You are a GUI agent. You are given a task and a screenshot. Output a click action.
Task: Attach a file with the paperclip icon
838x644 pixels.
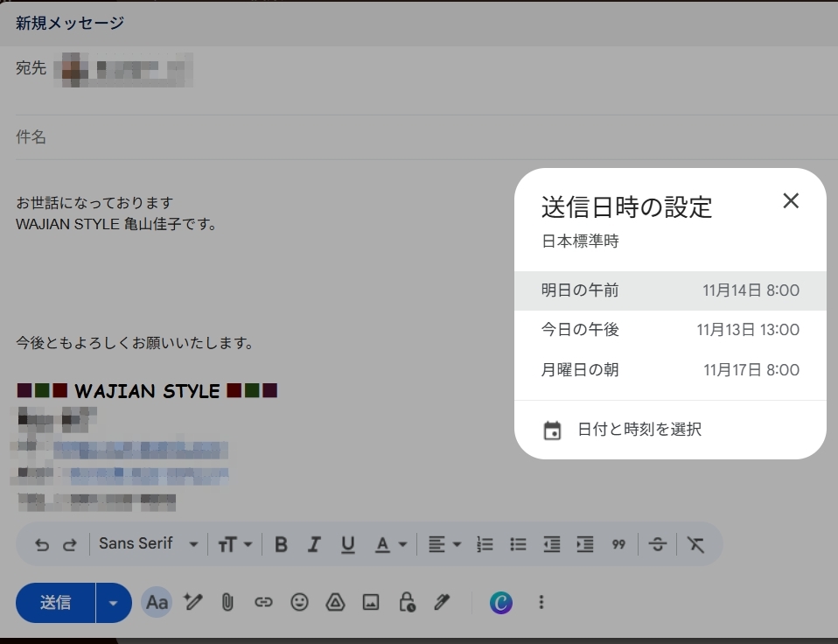click(229, 602)
